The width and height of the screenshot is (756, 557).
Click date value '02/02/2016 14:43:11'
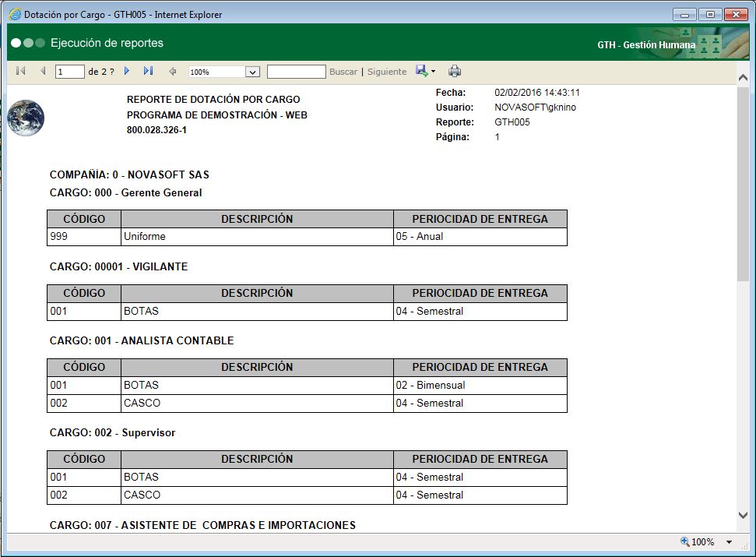(x=537, y=92)
